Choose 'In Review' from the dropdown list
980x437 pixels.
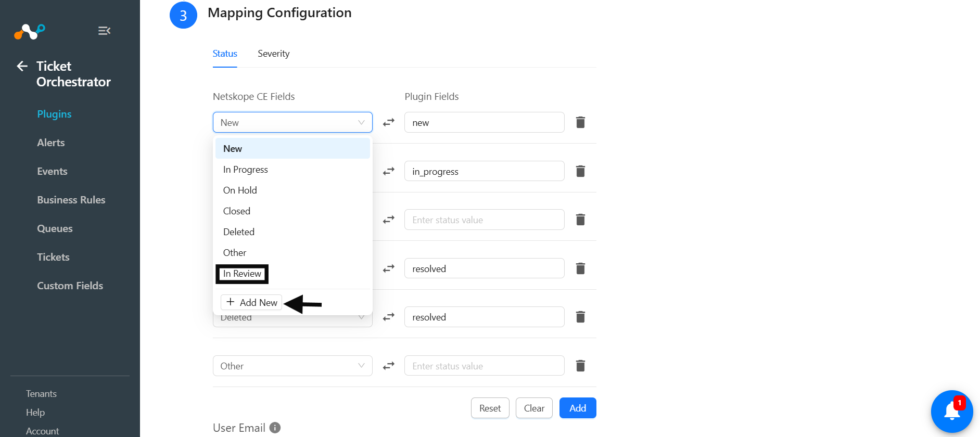click(242, 274)
